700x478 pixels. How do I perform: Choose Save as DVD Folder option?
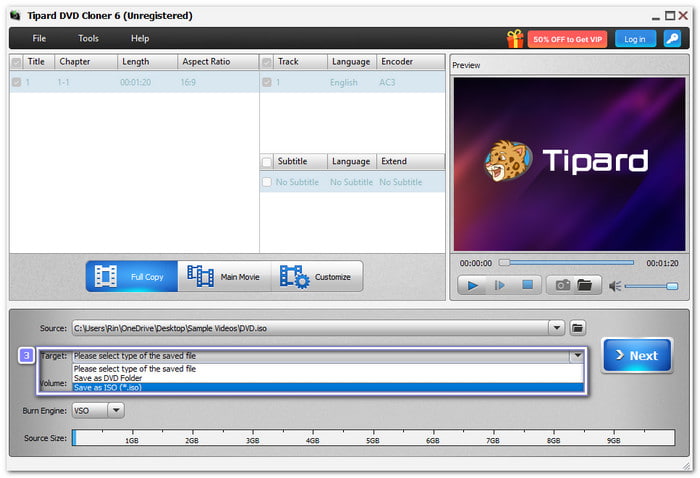[x=328, y=378]
